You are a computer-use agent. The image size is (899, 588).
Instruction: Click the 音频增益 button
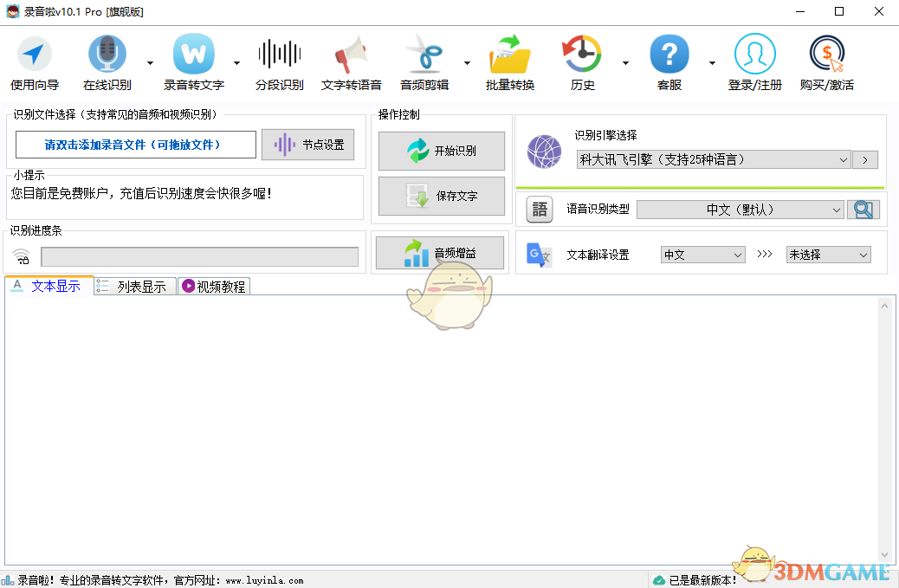point(440,253)
